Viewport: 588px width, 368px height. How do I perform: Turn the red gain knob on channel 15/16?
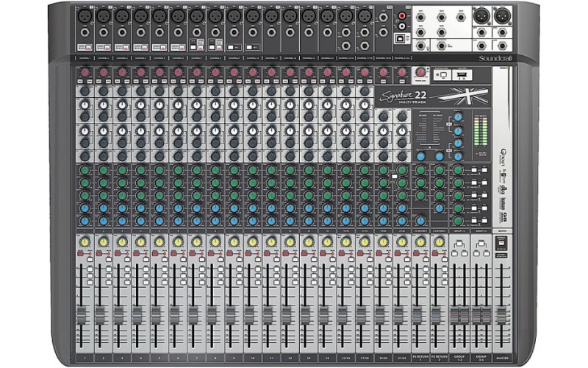click(x=346, y=71)
